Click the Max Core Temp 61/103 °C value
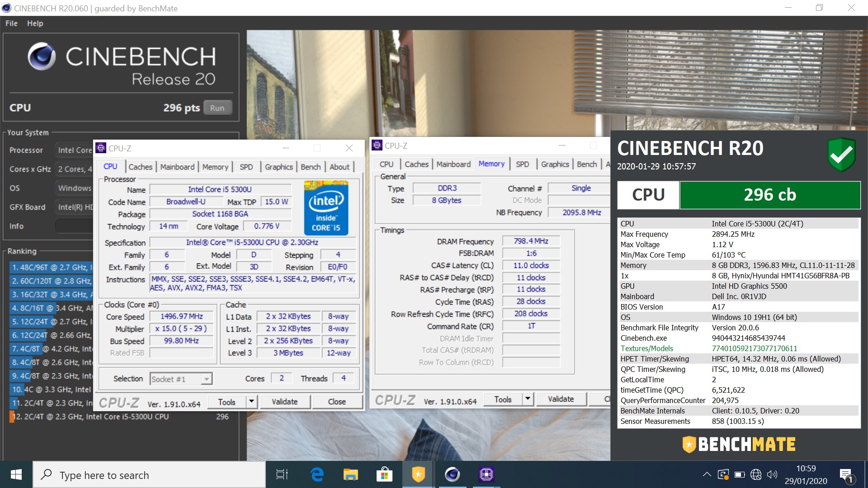Screen dimensions: 868x488 [729, 255]
